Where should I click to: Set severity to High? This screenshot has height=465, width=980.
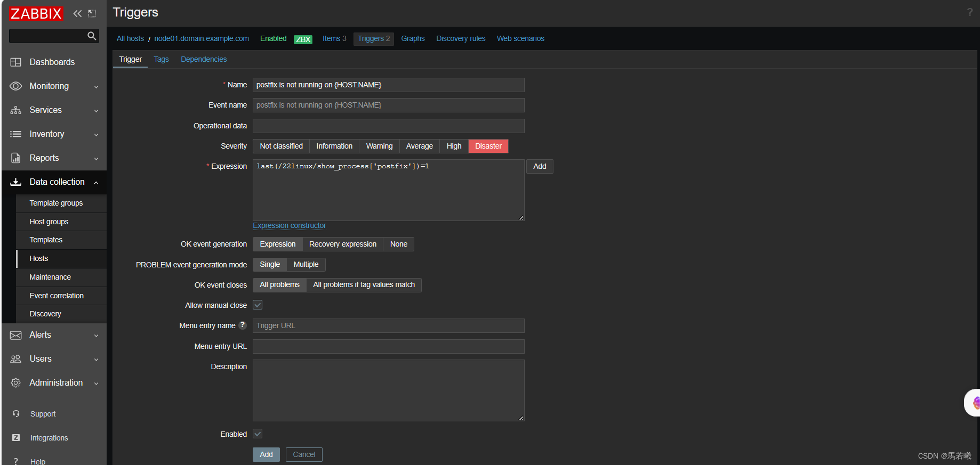[x=454, y=146]
